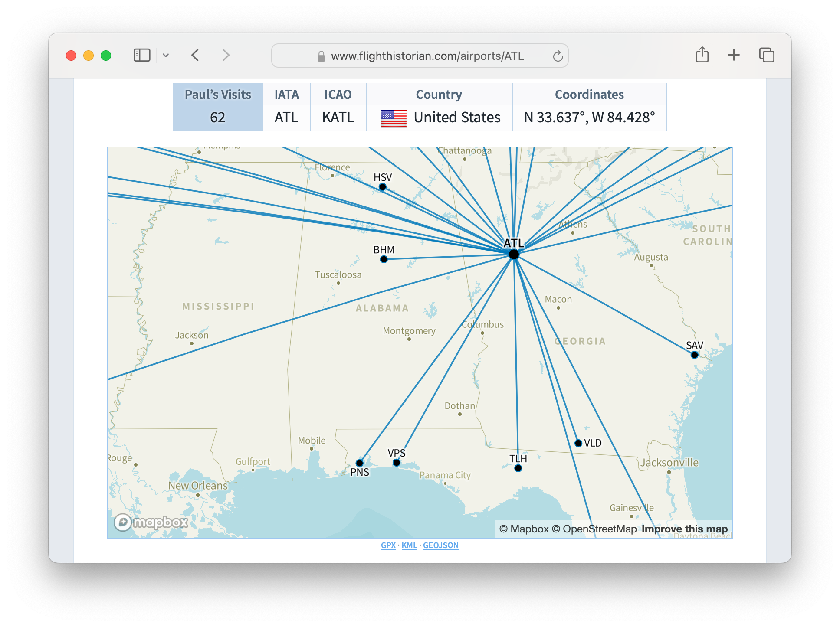Download the GPX file

(x=388, y=545)
